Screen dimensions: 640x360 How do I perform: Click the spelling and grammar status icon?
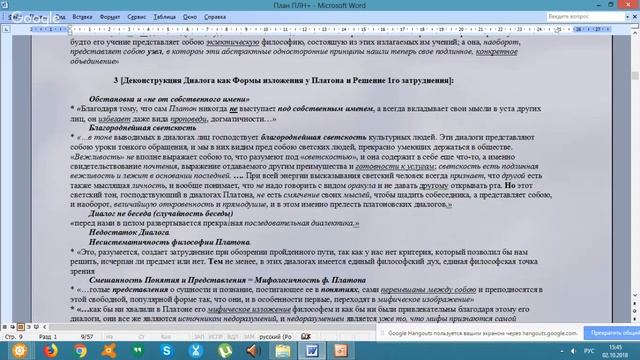click(306, 336)
